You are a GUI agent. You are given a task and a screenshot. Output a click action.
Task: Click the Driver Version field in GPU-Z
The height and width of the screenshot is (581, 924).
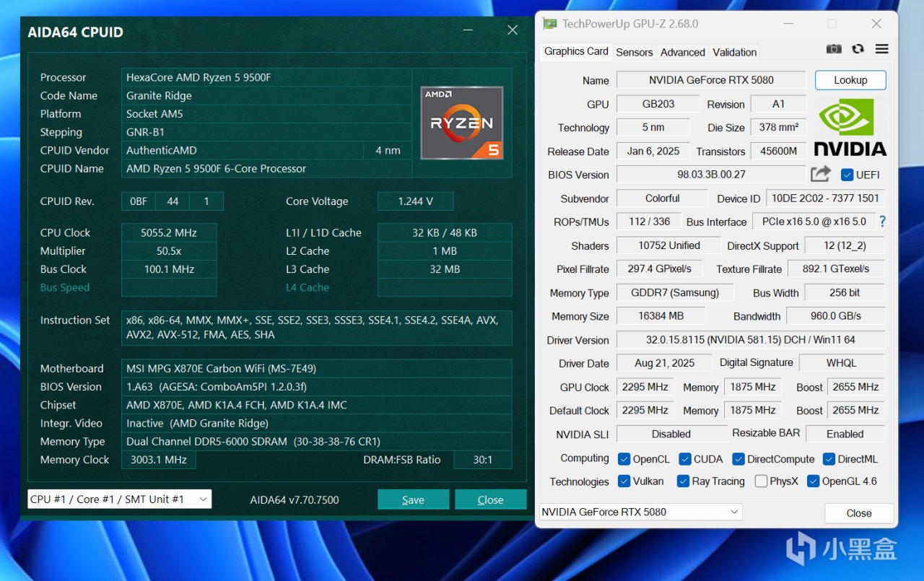coord(751,340)
